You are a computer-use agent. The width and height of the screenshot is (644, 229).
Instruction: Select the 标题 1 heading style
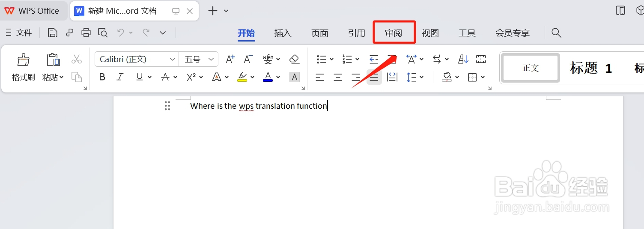[591, 68]
